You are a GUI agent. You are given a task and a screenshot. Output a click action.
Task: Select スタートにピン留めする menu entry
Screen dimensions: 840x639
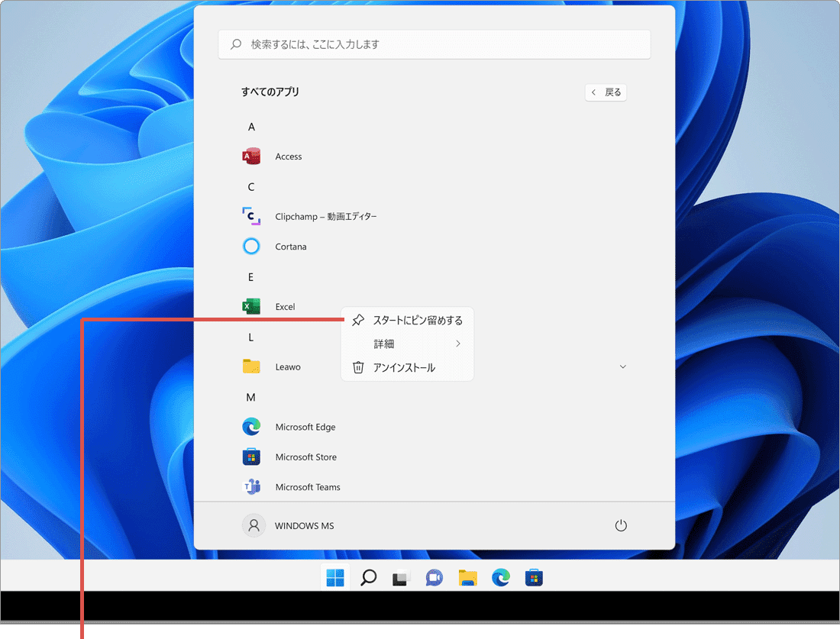(407, 321)
